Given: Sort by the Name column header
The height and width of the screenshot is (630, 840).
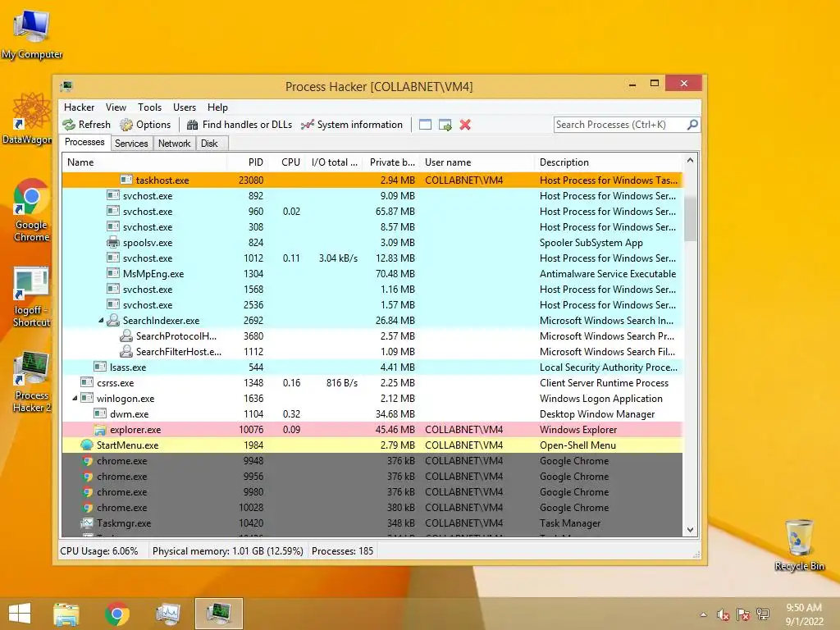Looking at the screenshot, I should pos(144,162).
